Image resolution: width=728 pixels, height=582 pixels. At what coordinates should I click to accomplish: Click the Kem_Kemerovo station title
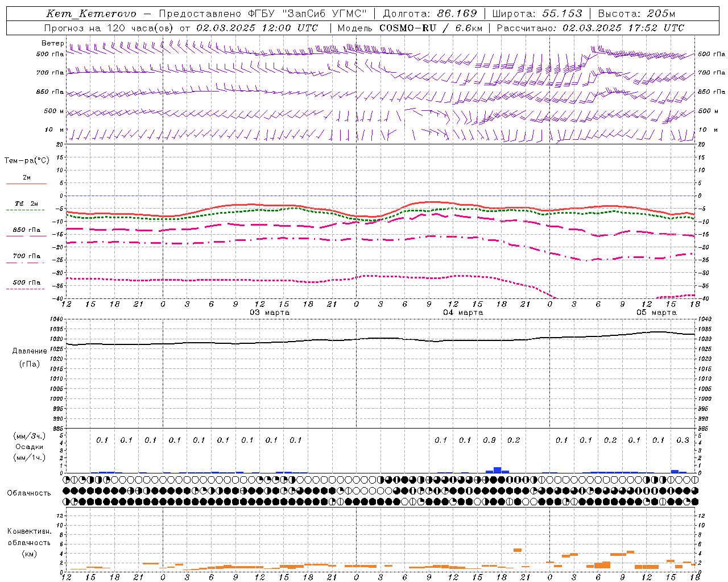(x=91, y=14)
